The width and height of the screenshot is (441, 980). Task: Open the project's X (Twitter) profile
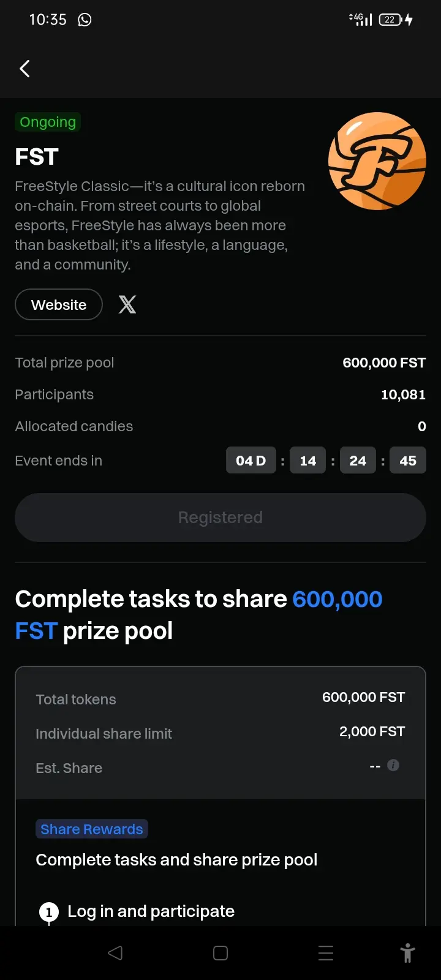[127, 304]
